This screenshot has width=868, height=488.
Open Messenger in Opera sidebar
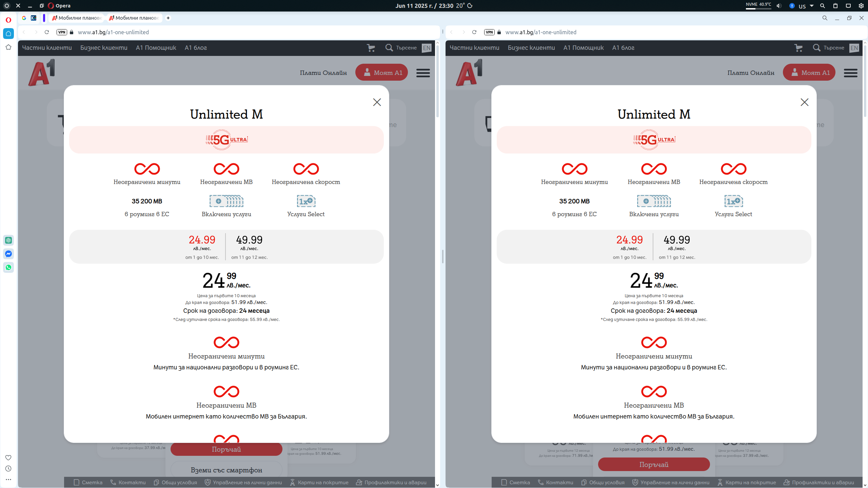click(8, 254)
